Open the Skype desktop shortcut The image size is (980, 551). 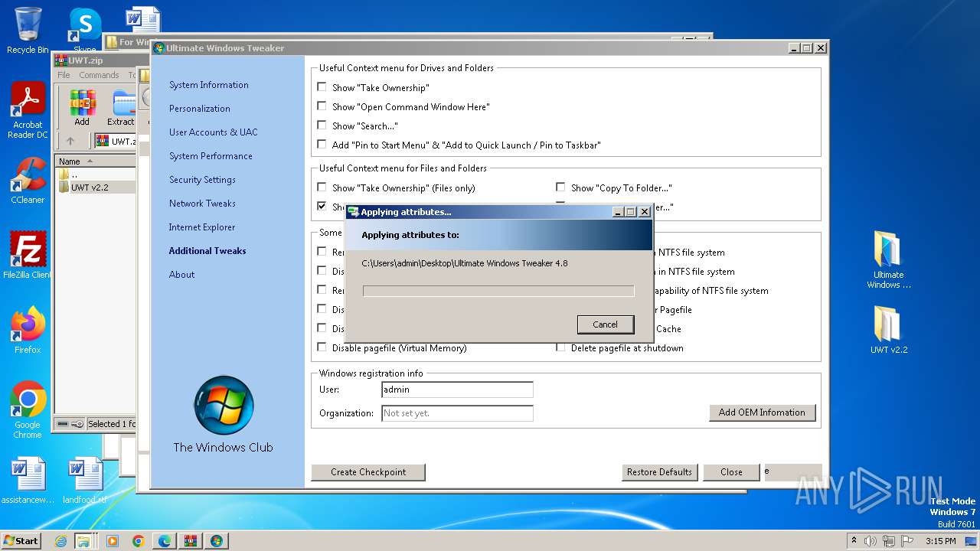pos(84,31)
